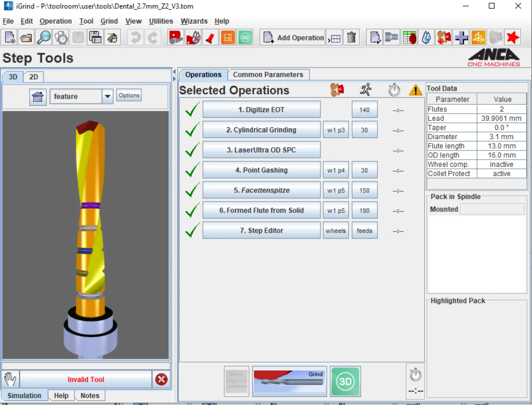This screenshot has height=405, width=532.
Task: Click the red star toolbar icon
Action: coord(513,38)
